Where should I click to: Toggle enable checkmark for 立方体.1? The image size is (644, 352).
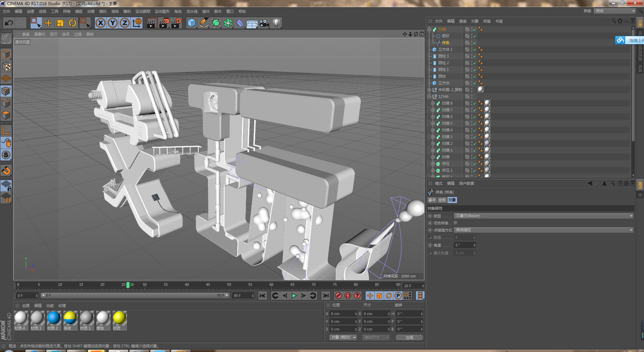click(475, 49)
